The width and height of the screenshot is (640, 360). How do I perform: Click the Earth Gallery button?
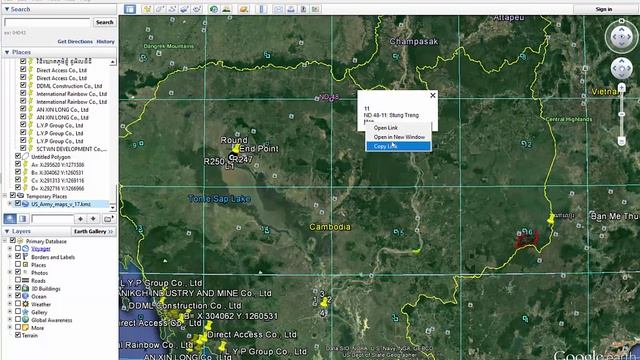coord(93,231)
